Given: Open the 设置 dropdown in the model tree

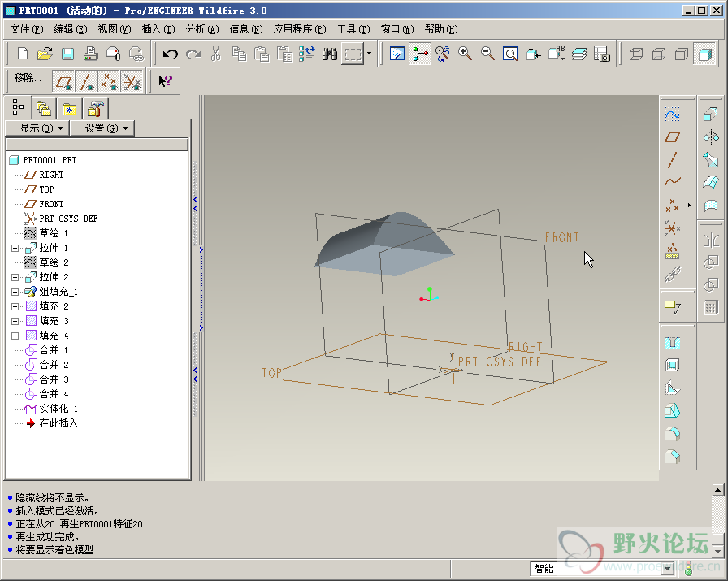Looking at the screenshot, I should pyautogui.click(x=102, y=128).
